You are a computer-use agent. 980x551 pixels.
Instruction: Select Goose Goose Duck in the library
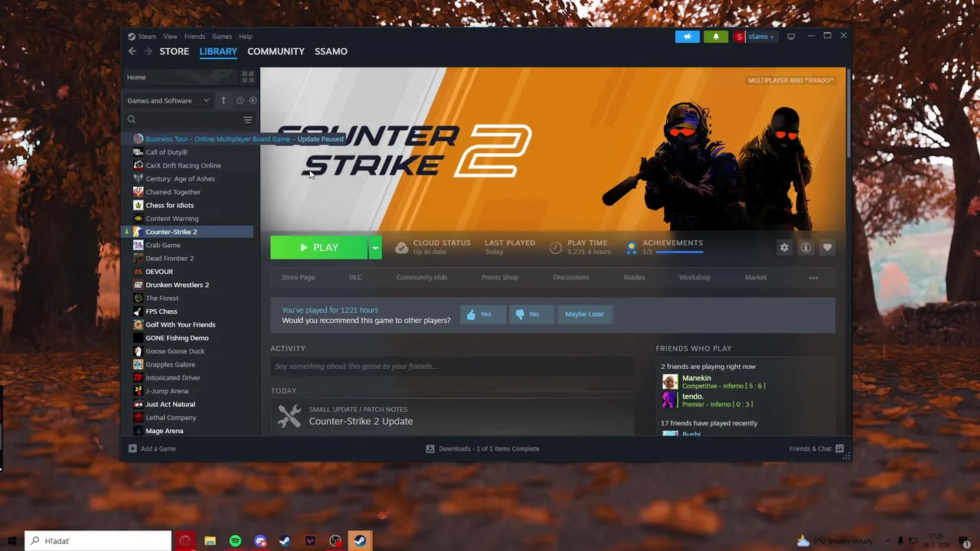(175, 351)
